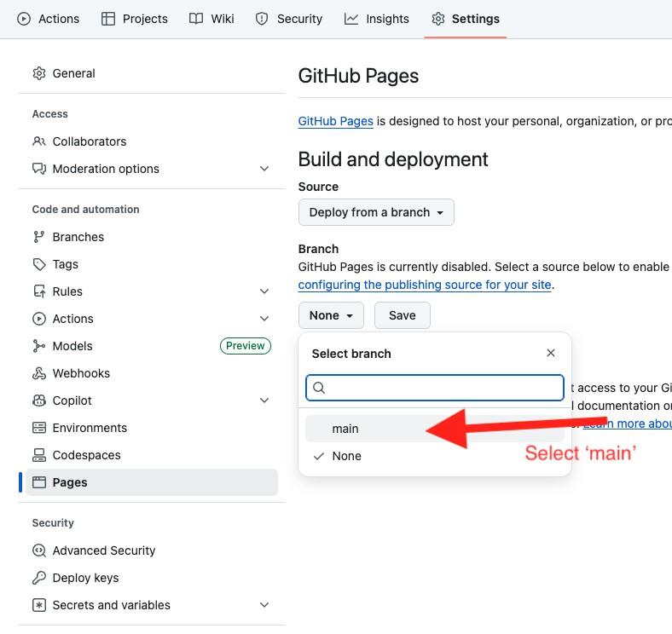Open configuring the publishing source link
This screenshot has width=672, height=634.
425,285
